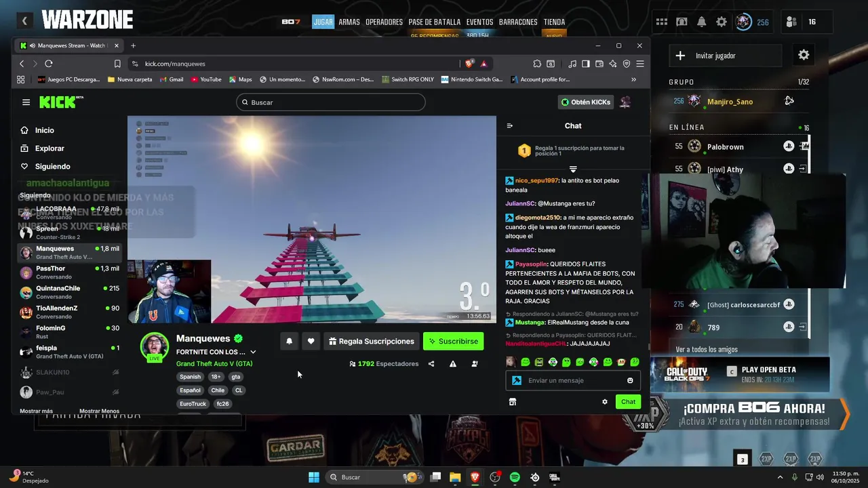Open party settings gear beside Invitar jugador
This screenshot has width=868, height=488.
(804, 55)
